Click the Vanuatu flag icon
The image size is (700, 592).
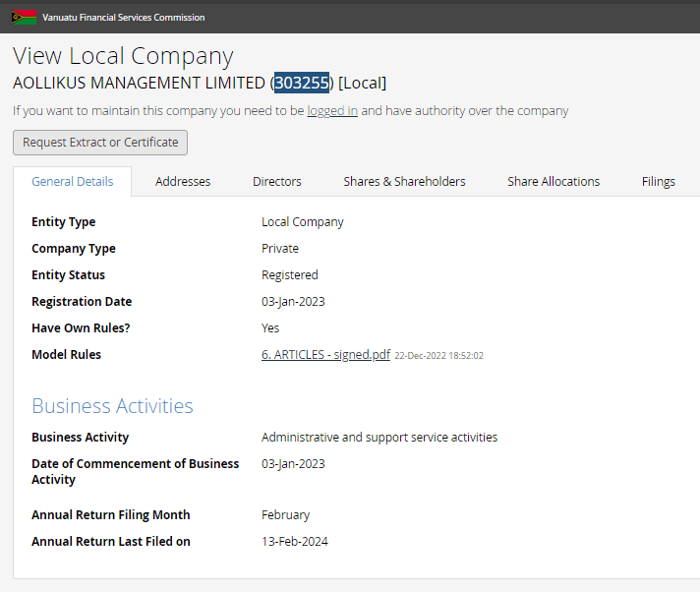24,17
